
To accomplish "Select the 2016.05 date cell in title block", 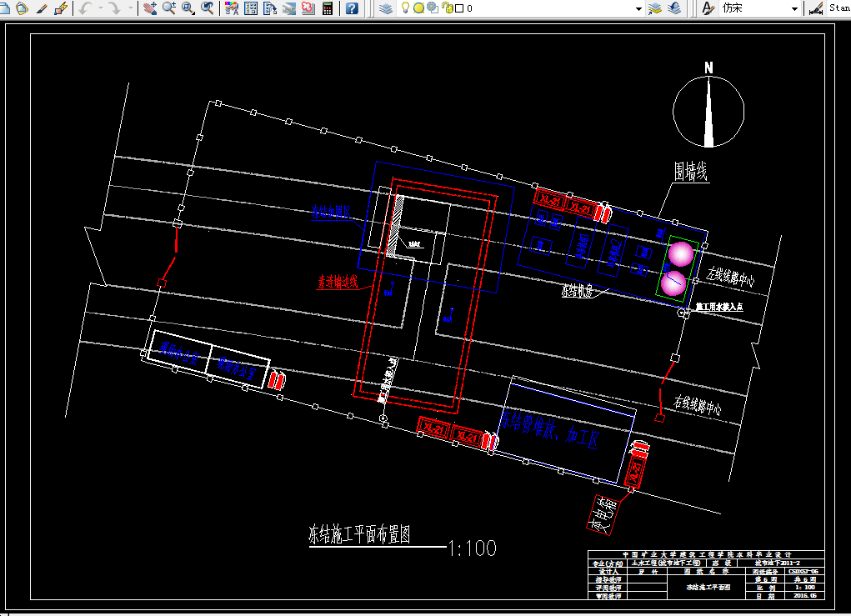I will click(805, 595).
